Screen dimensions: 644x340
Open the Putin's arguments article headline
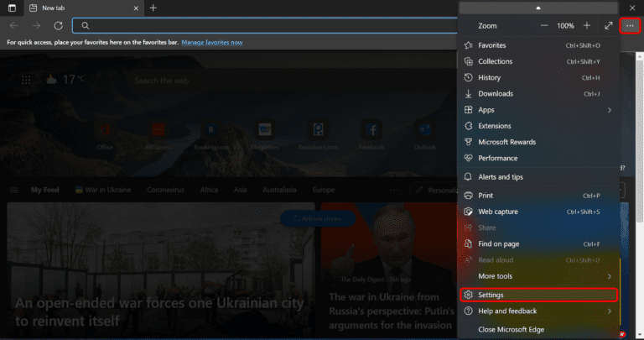pyautogui.click(x=390, y=311)
